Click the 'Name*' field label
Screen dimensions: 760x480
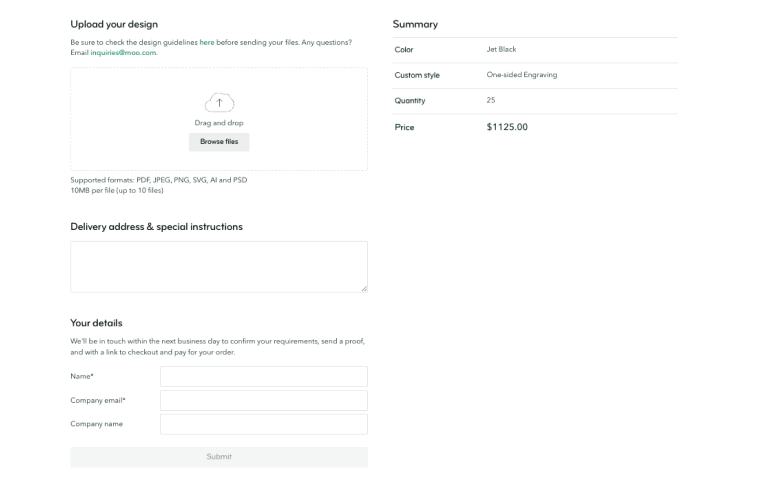[x=82, y=376]
